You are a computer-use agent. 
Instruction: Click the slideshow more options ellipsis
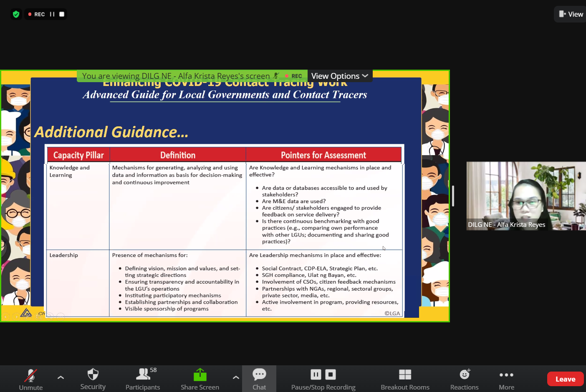(x=61, y=317)
